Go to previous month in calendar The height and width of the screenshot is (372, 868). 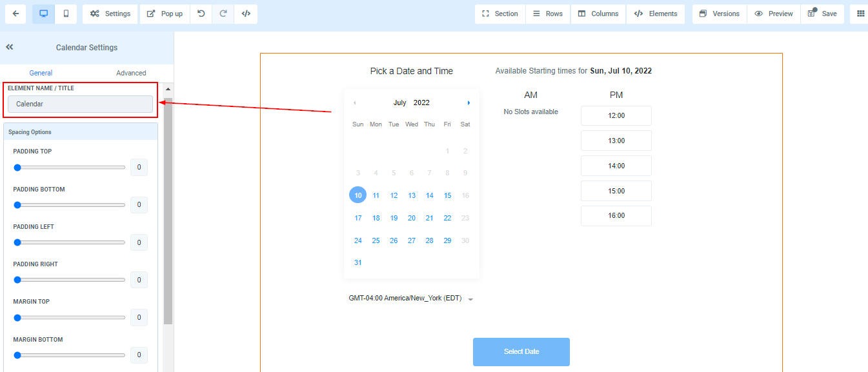click(354, 103)
